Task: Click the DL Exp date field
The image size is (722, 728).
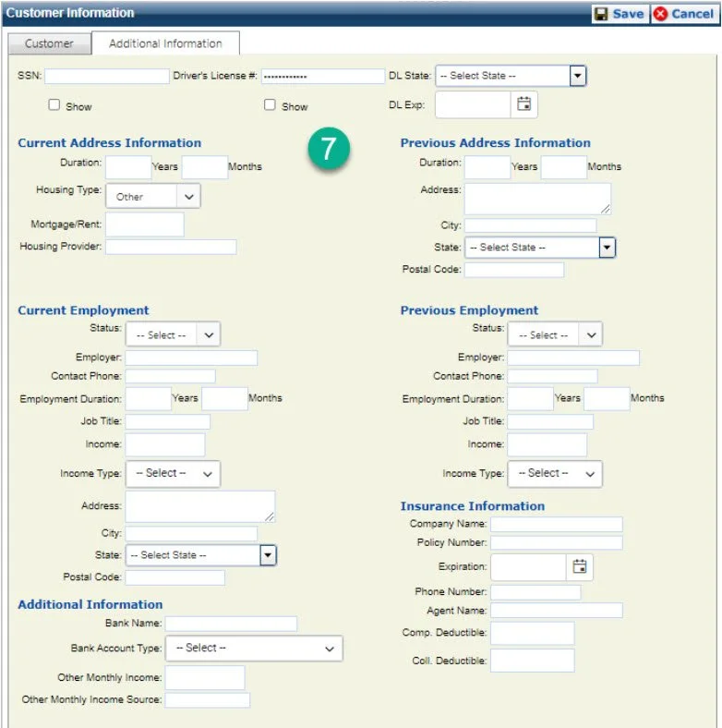Action: tap(474, 104)
